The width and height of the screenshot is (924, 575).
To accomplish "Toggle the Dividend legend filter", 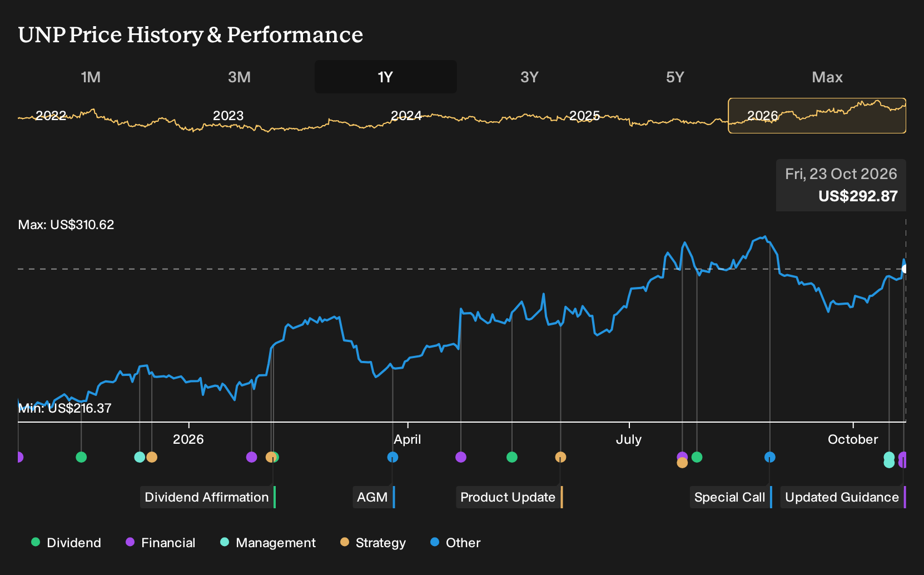I will 66,543.
